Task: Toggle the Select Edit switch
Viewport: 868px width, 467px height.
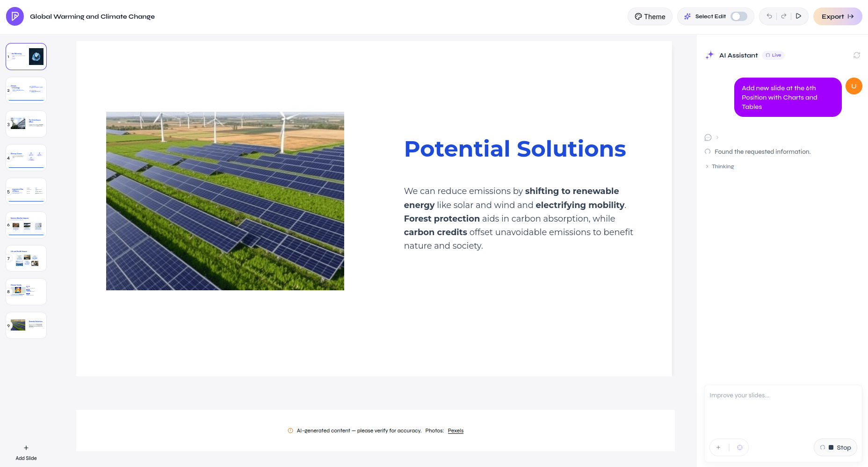Action: (x=739, y=16)
